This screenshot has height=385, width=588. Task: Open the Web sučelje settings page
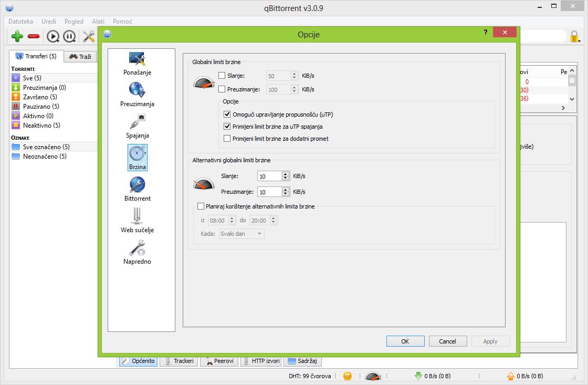point(137,221)
